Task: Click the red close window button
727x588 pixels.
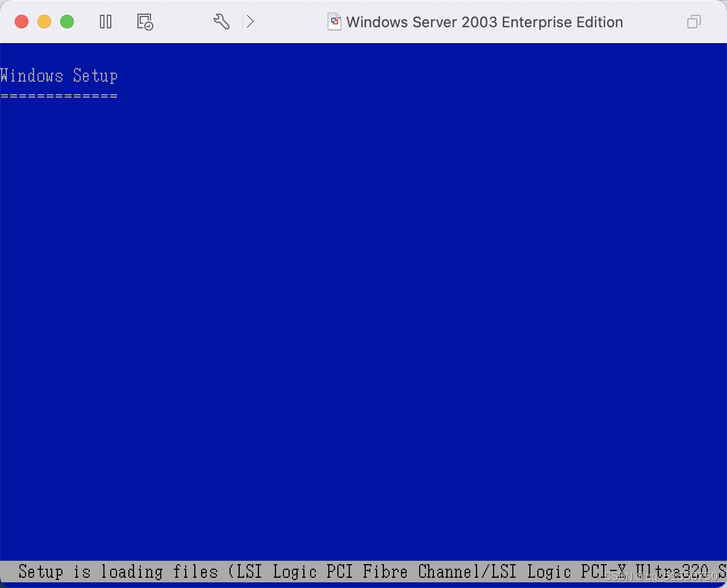Action: 22,22
